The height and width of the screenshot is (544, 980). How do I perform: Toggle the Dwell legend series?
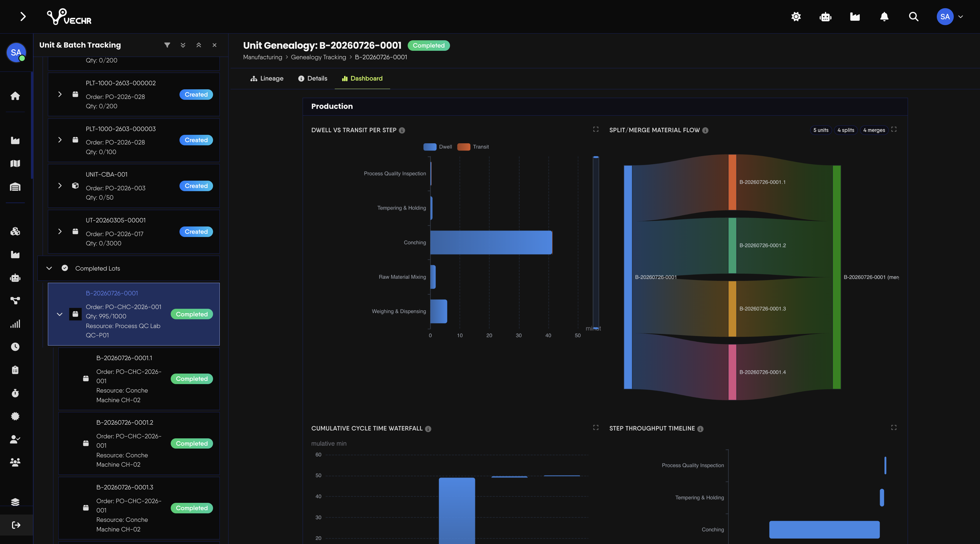point(437,147)
